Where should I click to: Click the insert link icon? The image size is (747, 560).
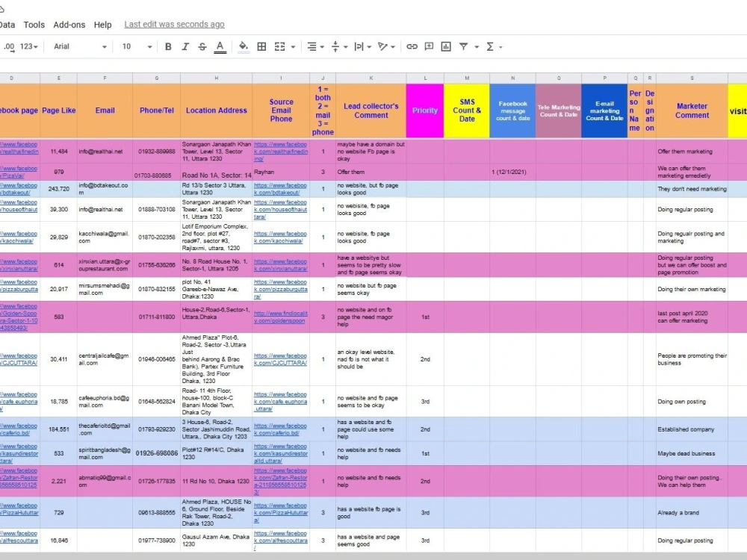tap(412, 46)
